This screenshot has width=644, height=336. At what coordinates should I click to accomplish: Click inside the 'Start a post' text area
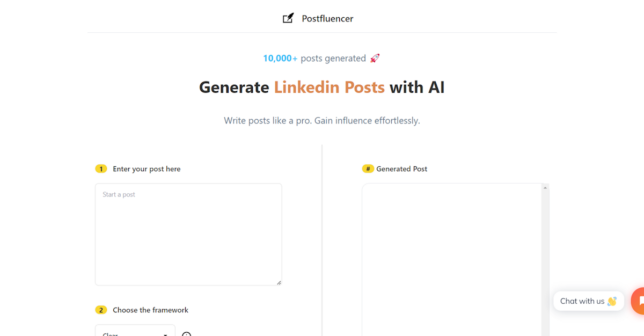tap(188, 235)
